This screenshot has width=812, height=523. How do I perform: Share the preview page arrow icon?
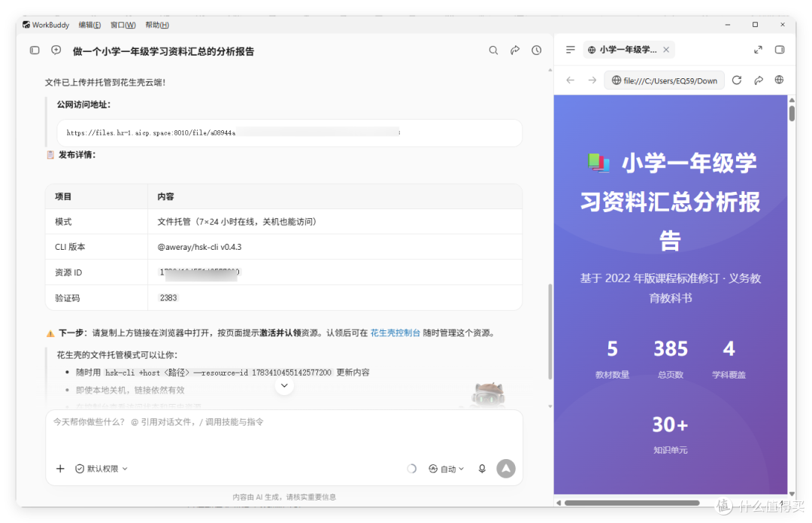pyautogui.click(x=758, y=81)
